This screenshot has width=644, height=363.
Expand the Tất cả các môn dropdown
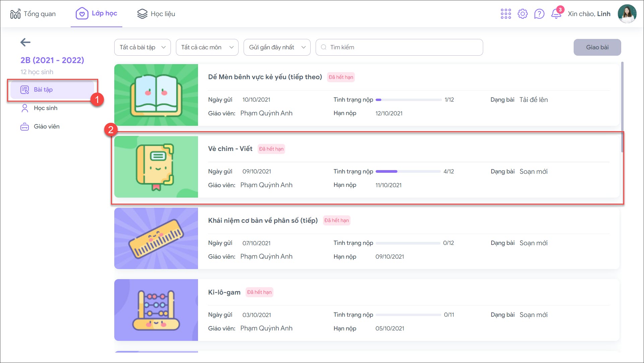(207, 47)
